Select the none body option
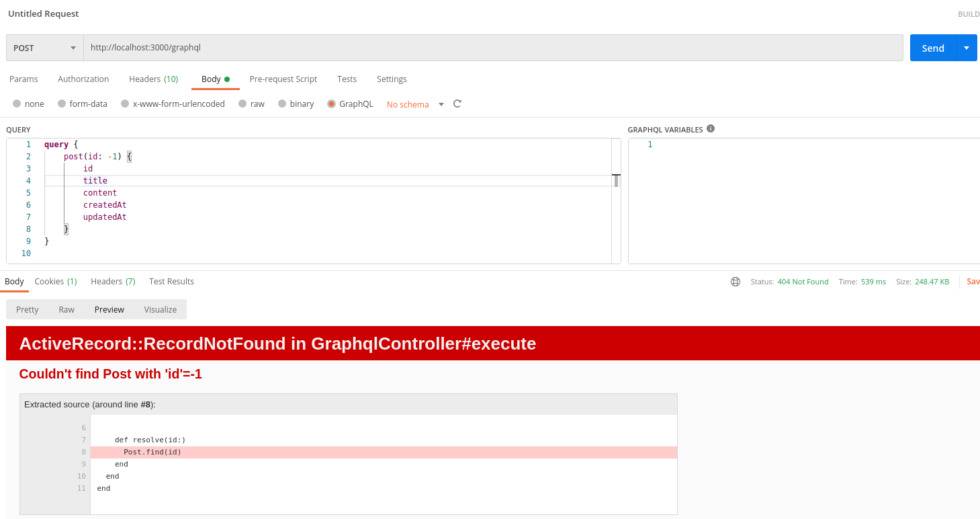Screen dimensions: 980x519 tap(17, 104)
